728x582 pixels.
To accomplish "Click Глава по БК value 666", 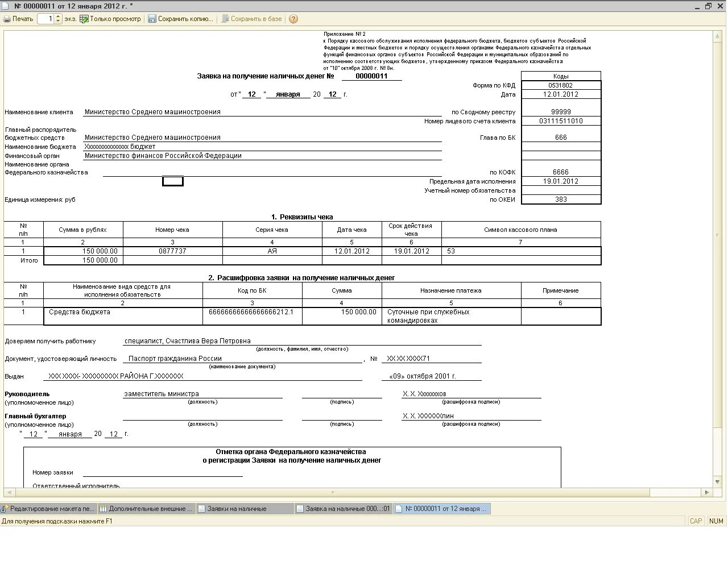I will [561, 138].
